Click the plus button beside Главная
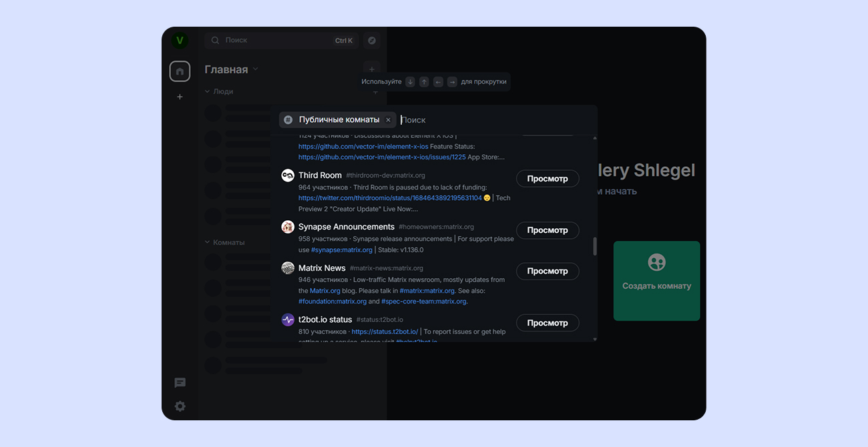Viewport: 868px width, 447px height. pyautogui.click(x=372, y=69)
